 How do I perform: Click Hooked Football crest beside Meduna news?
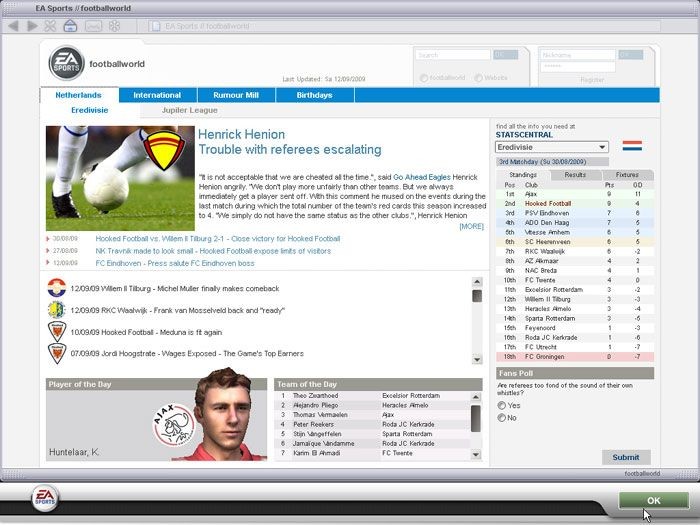(x=57, y=332)
